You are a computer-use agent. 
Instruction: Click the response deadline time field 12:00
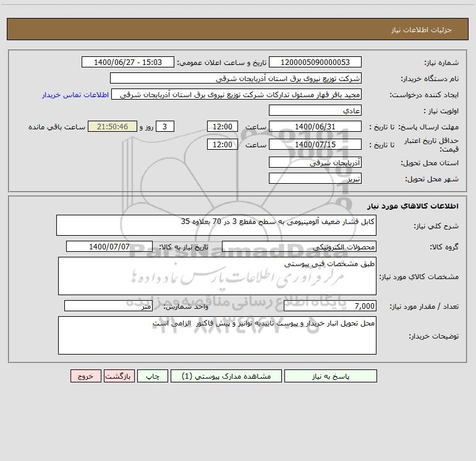pos(222,126)
